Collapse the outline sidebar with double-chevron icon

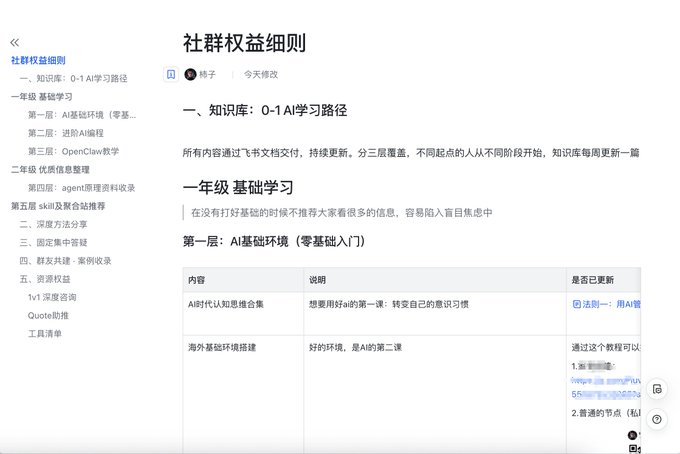tap(15, 42)
